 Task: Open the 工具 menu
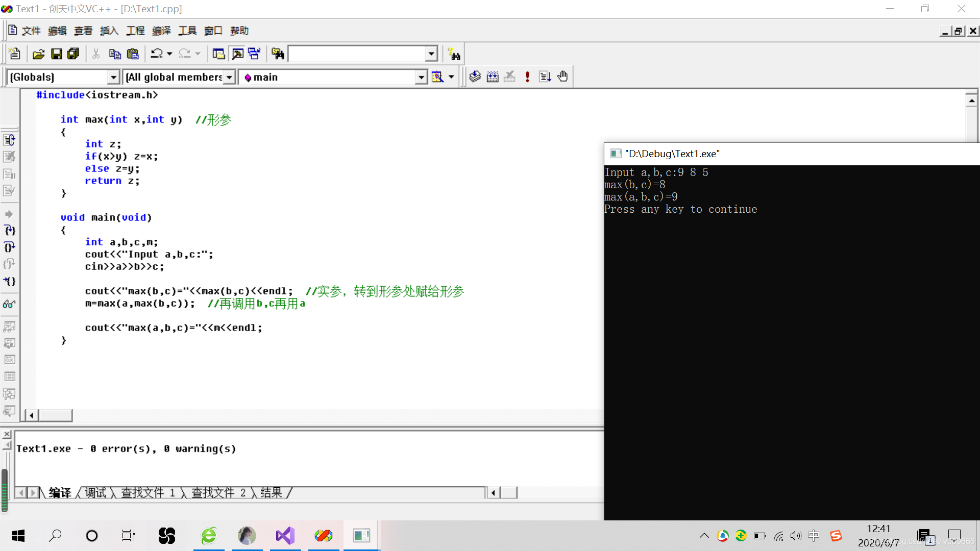tap(187, 31)
